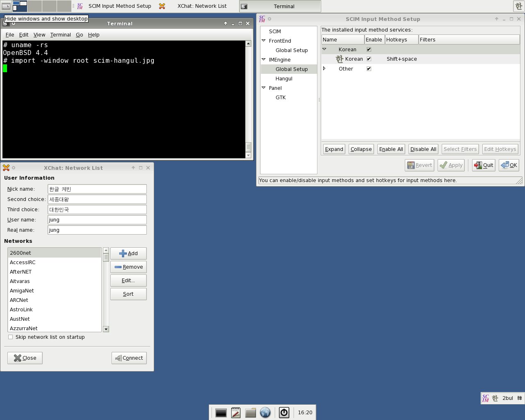Switch to the second workspace in the pager
The height and width of the screenshot is (420, 525).
[34, 6]
